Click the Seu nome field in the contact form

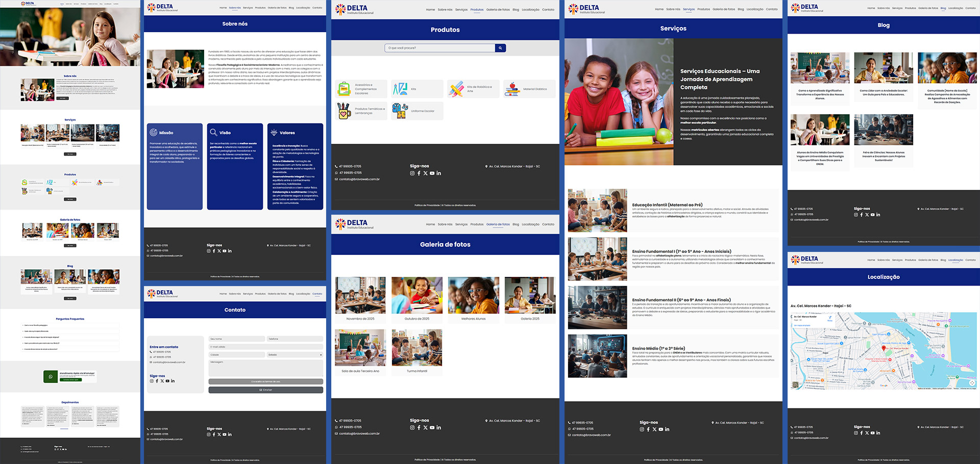(237, 339)
